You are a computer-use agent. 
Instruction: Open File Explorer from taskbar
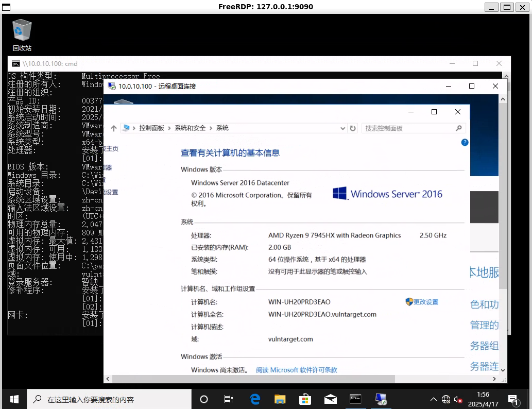[x=280, y=399]
